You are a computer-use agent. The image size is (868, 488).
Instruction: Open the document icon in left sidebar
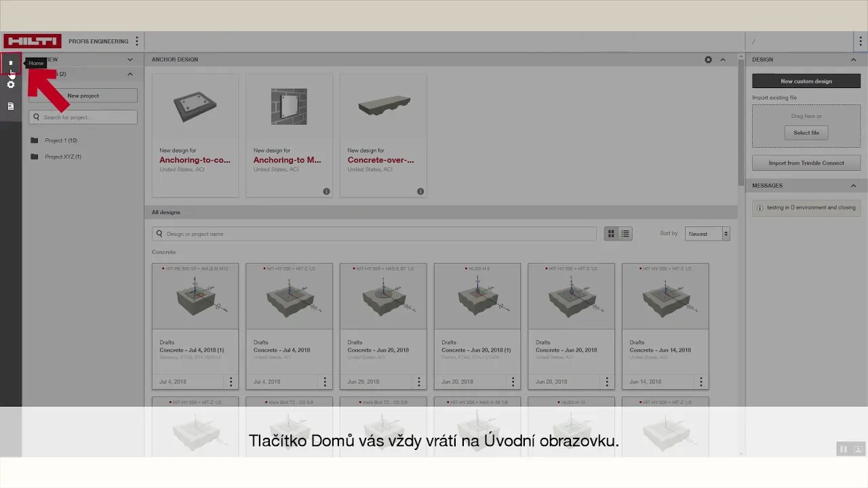click(x=11, y=106)
